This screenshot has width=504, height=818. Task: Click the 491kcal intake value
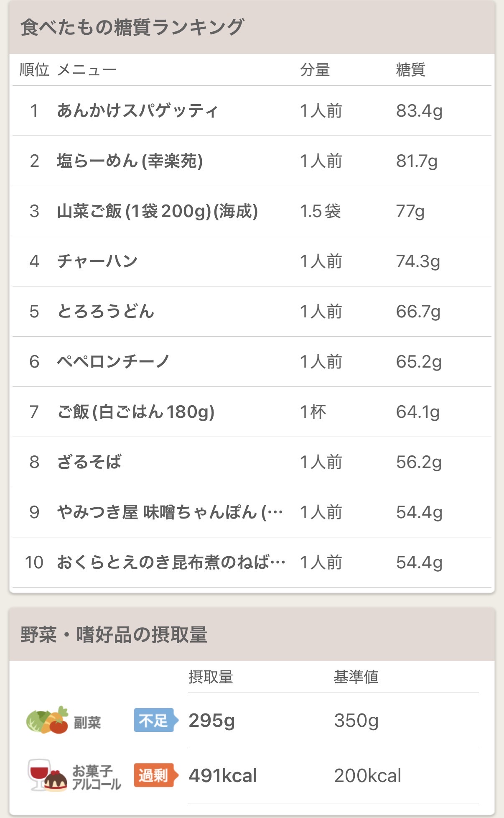click(x=223, y=776)
